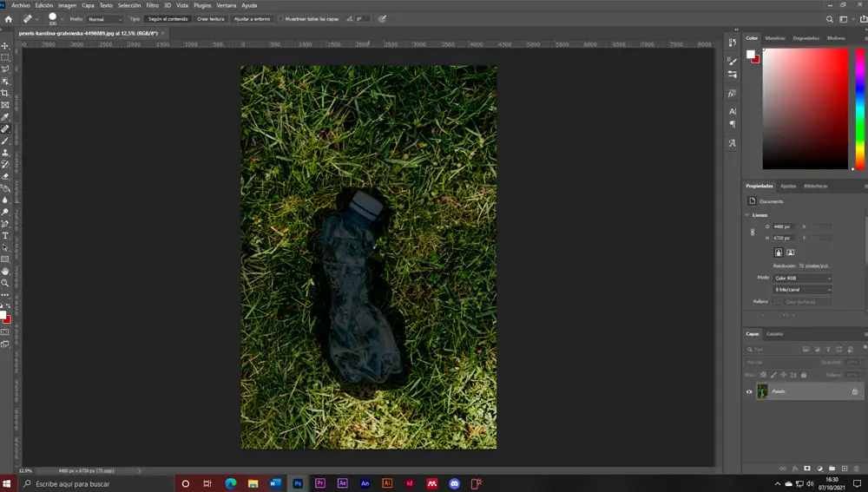Delete layer with the trash icon
This screenshot has height=492, width=868.
click(857, 469)
